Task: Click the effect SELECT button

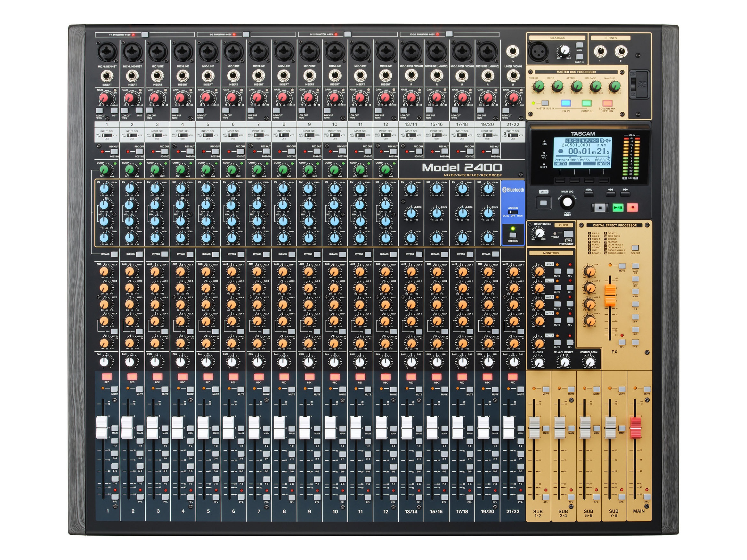Action: (635, 248)
